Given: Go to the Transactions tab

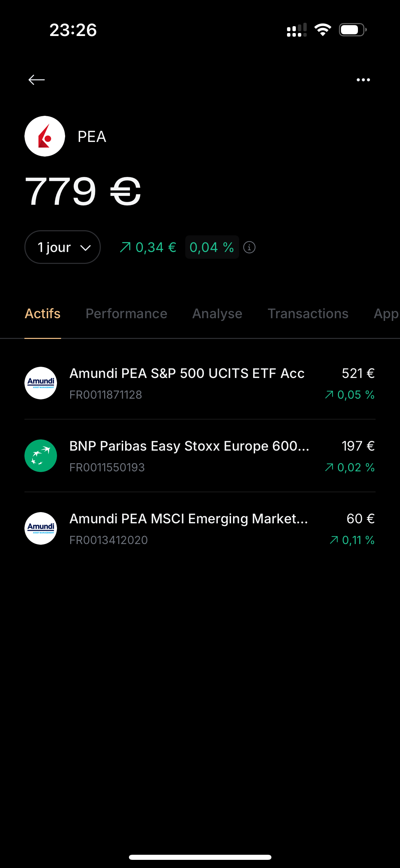Looking at the screenshot, I should (x=308, y=314).
